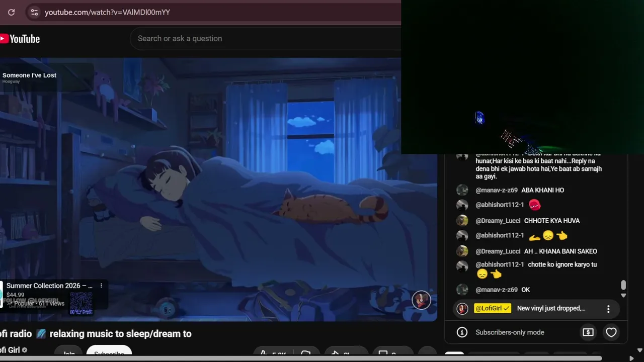Click the live chat scrollbar thumb
Screen dimensions: 644x362
623,285
